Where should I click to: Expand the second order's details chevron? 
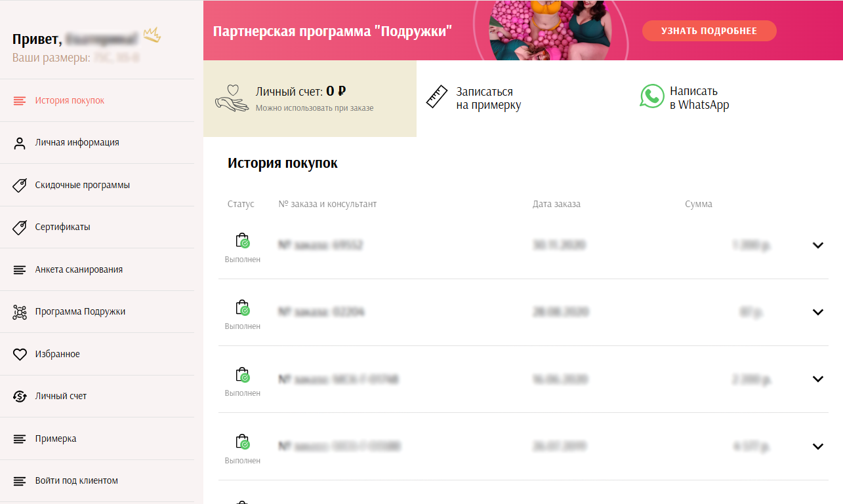pos(817,313)
